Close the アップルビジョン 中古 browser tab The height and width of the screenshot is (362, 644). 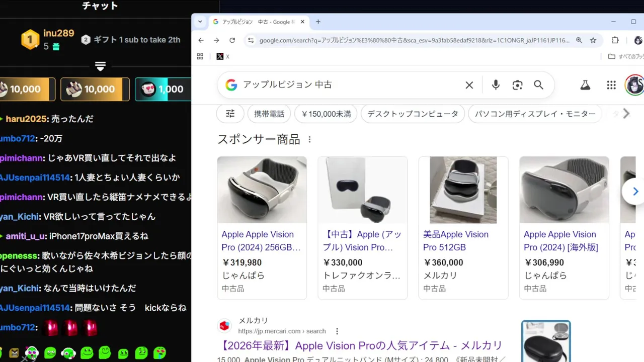(x=302, y=22)
